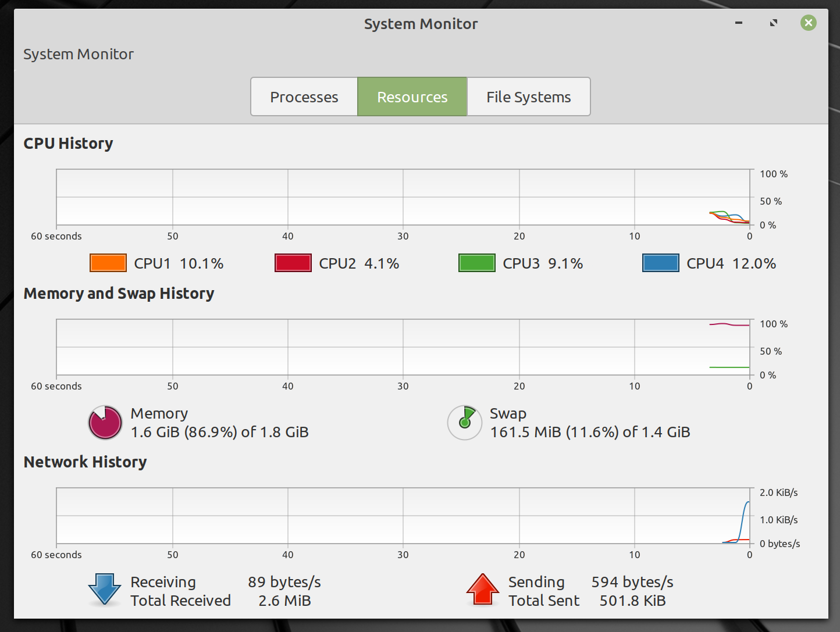Click the blue Receiving download arrow icon
840x632 pixels.
point(104,591)
